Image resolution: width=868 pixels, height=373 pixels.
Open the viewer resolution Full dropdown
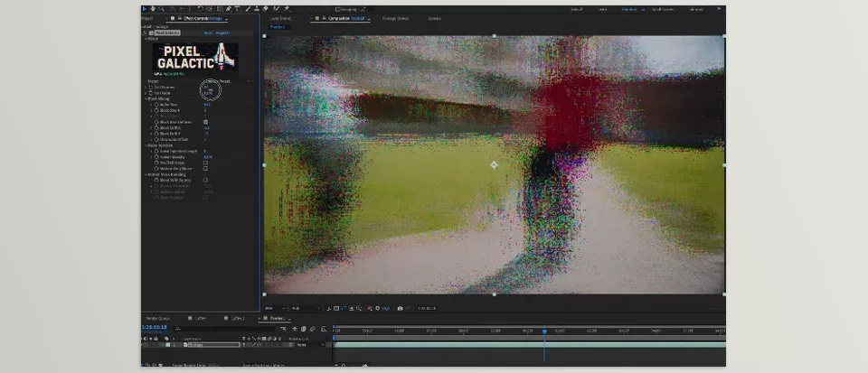click(x=307, y=308)
